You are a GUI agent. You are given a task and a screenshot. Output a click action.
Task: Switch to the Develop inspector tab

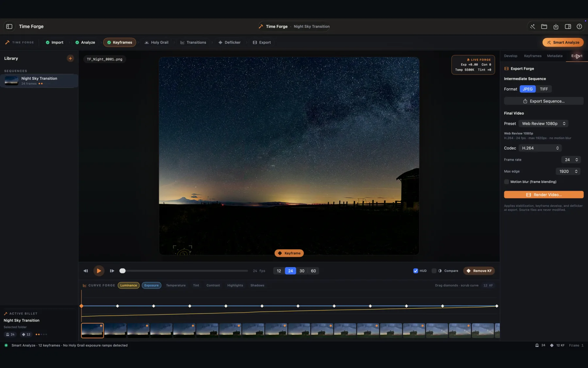point(511,56)
